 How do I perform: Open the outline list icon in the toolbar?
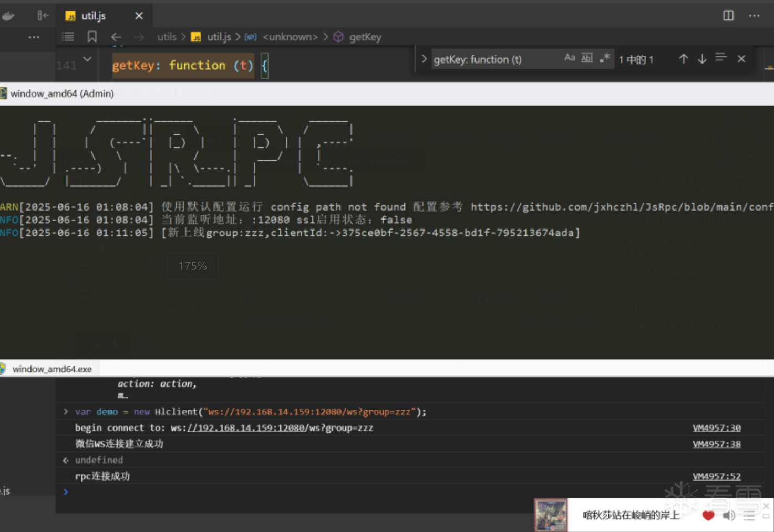(x=68, y=37)
